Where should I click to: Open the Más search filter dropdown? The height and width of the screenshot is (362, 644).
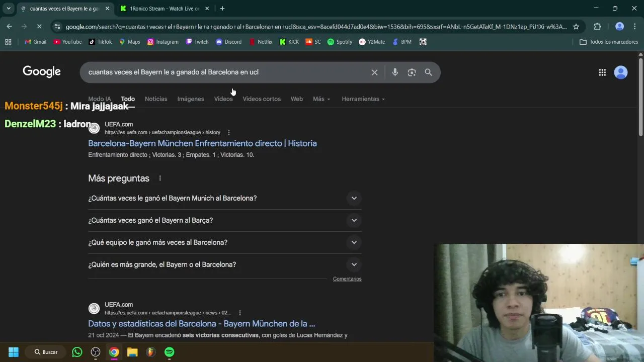[321, 99]
